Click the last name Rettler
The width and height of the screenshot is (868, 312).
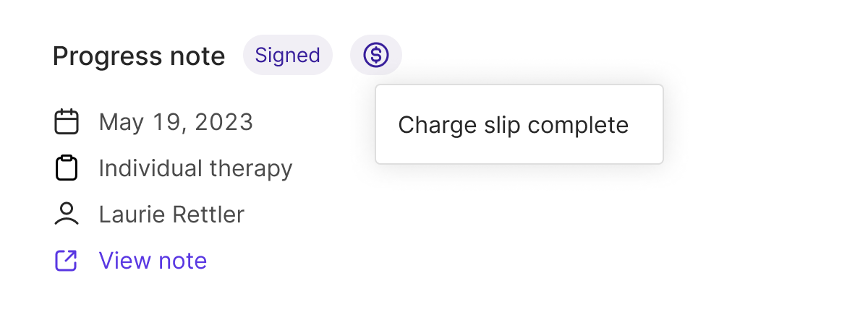click(x=208, y=214)
